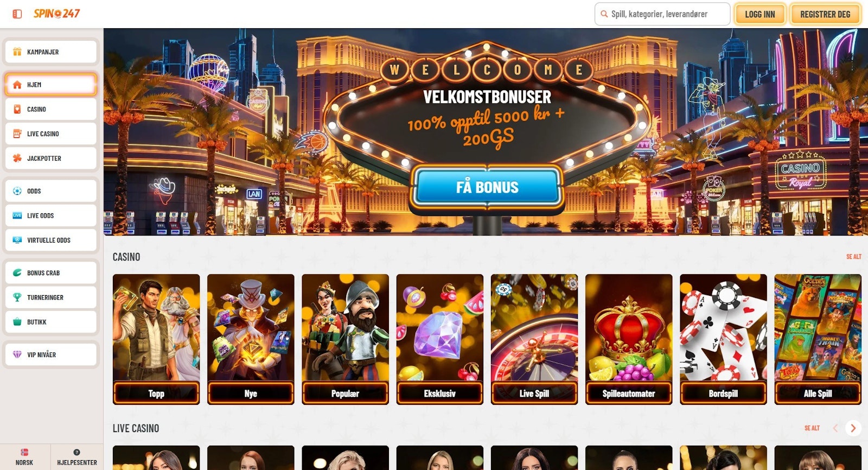This screenshot has width=868, height=470.
Task: Open the Hjelpesenter help icon
Action: tap(76, 453)
